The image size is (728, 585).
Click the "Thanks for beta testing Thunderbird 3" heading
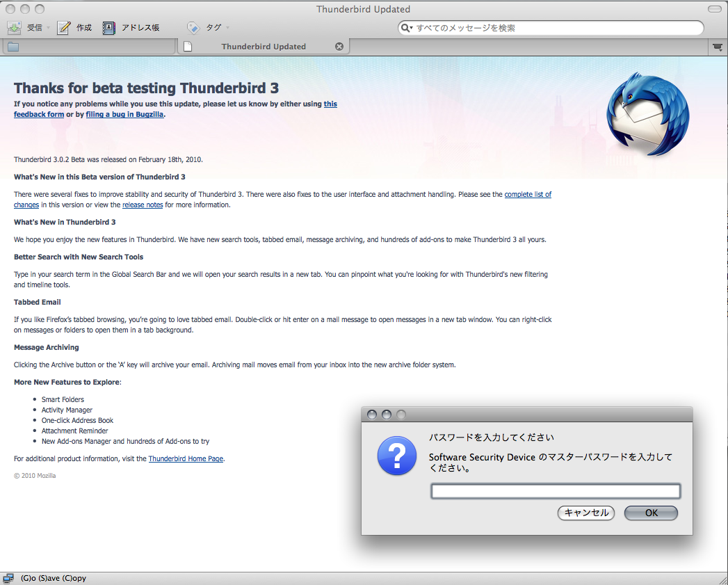tap(146, 88)
